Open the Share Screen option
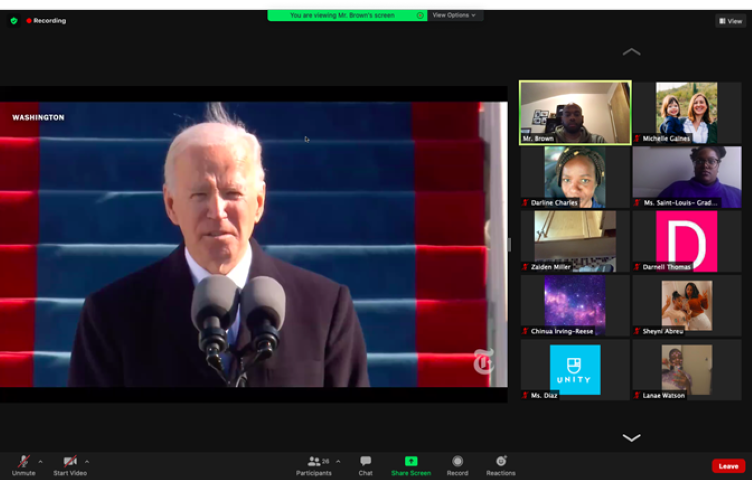The width and height of the screenshot is (752, 480). coord(411,465)
